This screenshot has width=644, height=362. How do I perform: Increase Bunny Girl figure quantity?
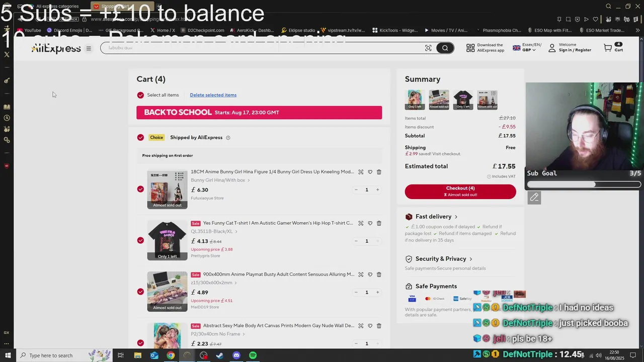click(377, 190)
